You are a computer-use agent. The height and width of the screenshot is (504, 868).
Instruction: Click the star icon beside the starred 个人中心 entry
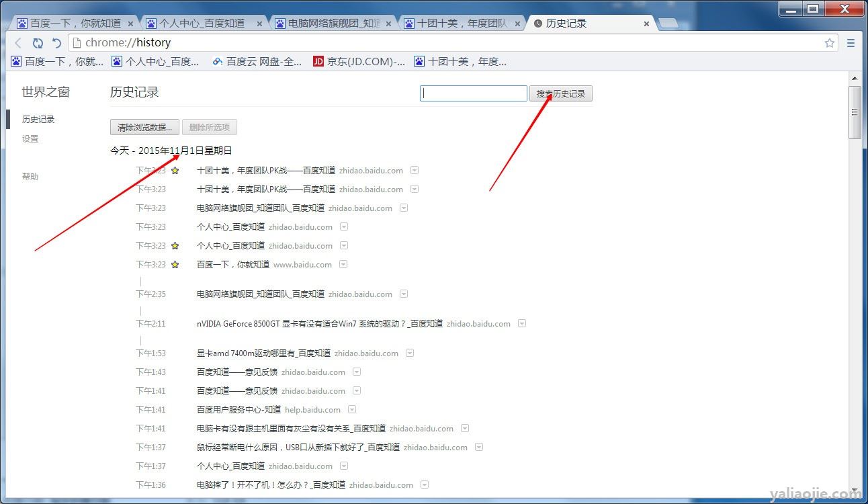click(x=175, y=246)
